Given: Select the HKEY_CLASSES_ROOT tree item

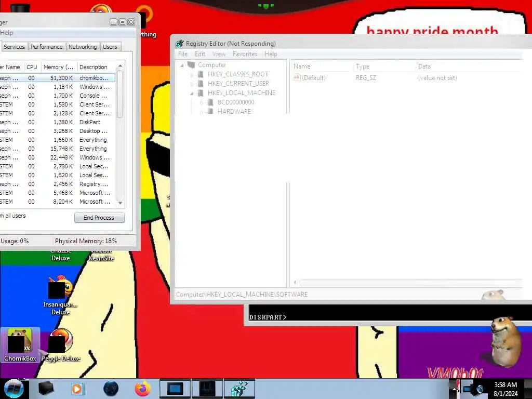Looking at the screenshot, I should tap(238, 74).
